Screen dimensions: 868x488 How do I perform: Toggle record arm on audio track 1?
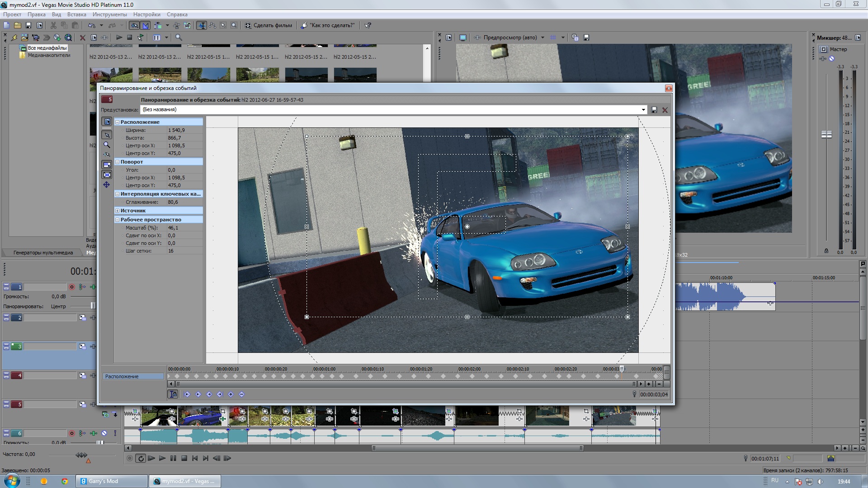coord(71,287)
